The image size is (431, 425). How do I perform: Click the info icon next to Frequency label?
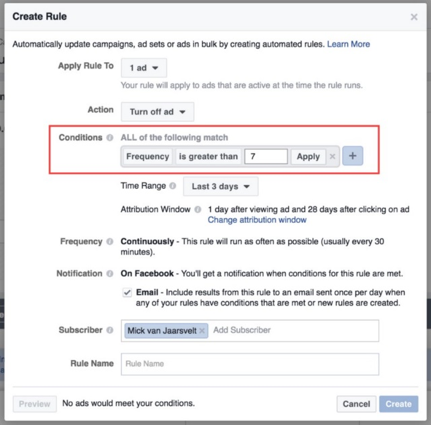pyautogui.click(x=110, y=241)
